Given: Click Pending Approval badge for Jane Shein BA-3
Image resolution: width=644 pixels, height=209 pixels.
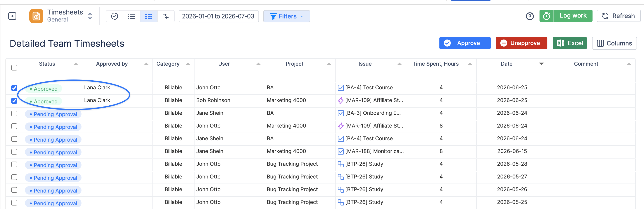Looking at the screenshot, I should (53, 114).
